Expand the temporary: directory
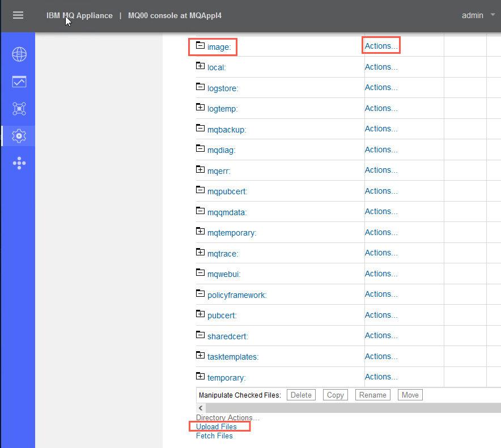Image resolution: width=501 pixels, height=448 pixels. [200, 376]
